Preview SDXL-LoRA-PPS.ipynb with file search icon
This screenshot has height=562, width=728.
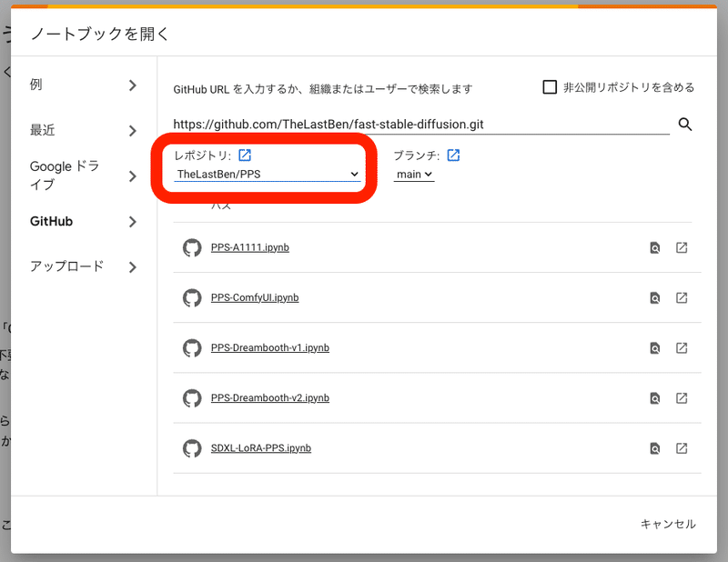[654, 448]
